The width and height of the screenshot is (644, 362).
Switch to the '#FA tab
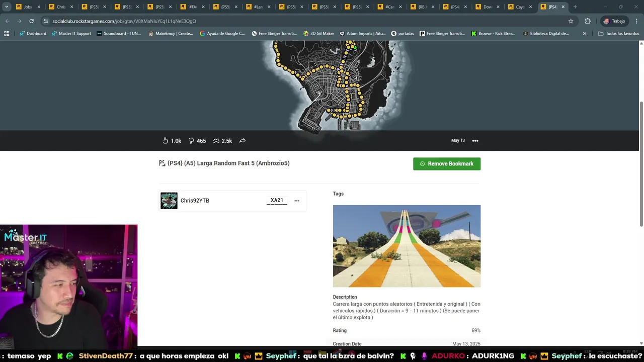[x=192, y=7]
